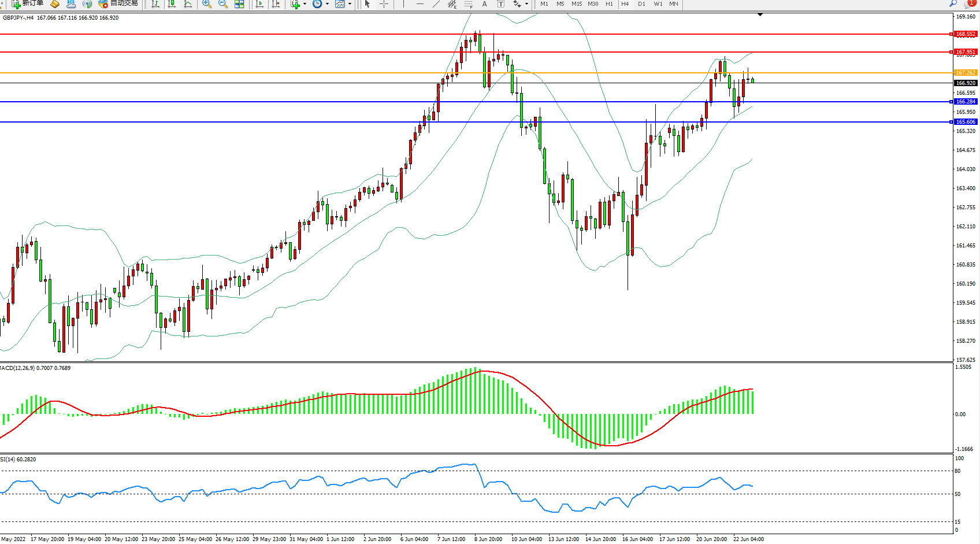Click the New Order (新订单) button
The width and height of the screenshot is (980, 544).
pyautogui.click(x=27, y=3)
